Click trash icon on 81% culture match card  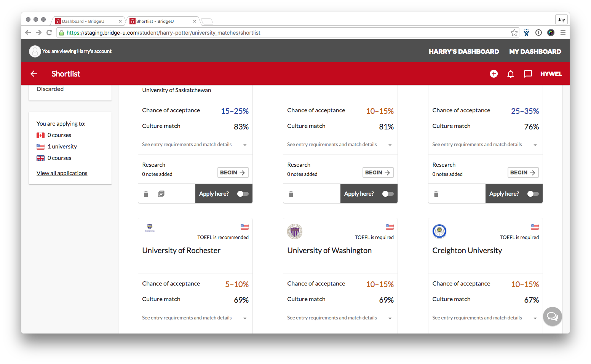pos(291,194)
